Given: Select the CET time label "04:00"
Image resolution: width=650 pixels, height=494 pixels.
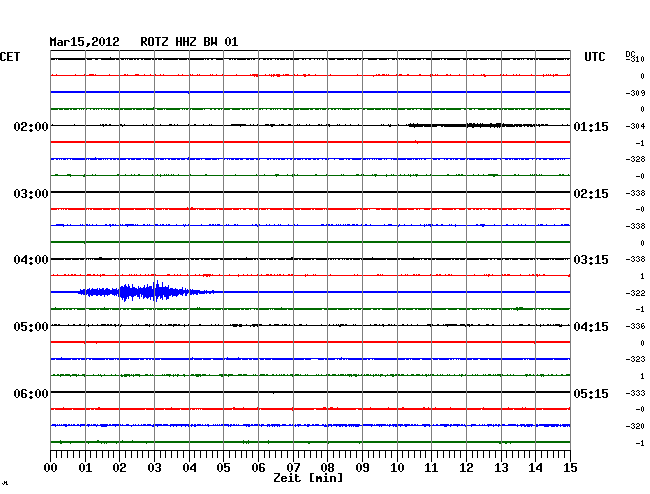Looking at the screenshot, I should (x=31, y=260).
